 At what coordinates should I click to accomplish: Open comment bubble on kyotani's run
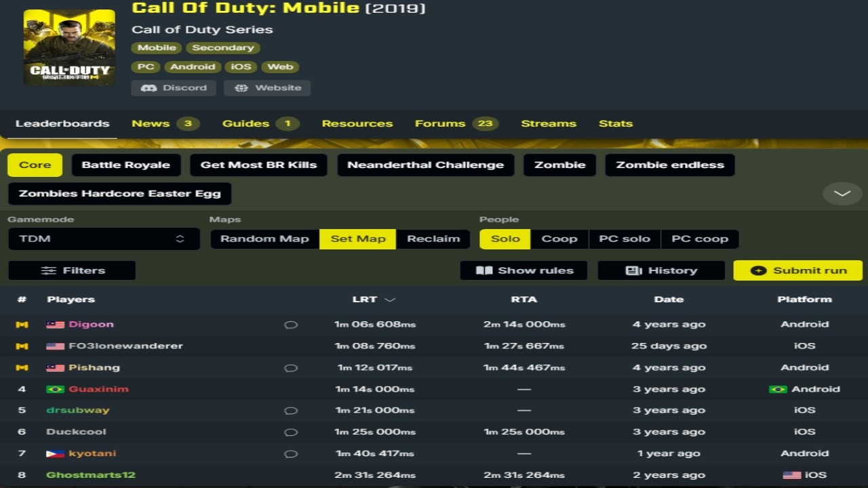coord(291,454)
